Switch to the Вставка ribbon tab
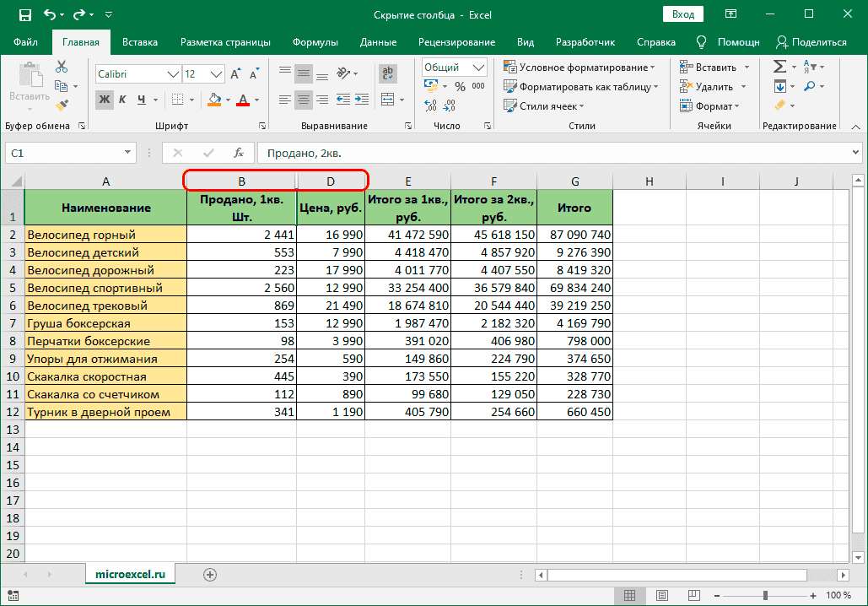868x606 pixels. (x=140, y=42)
